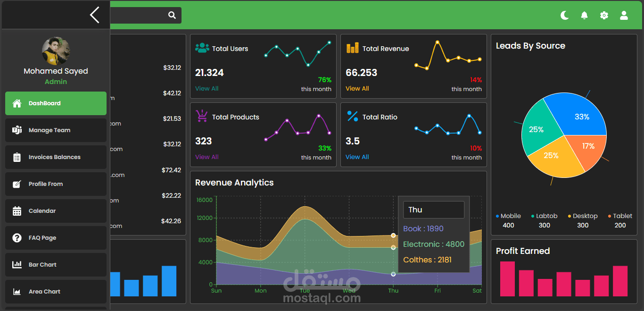Screen dimensions: 644x311
Task: Open notifications via the bell icon
Action: coord(584,16)
